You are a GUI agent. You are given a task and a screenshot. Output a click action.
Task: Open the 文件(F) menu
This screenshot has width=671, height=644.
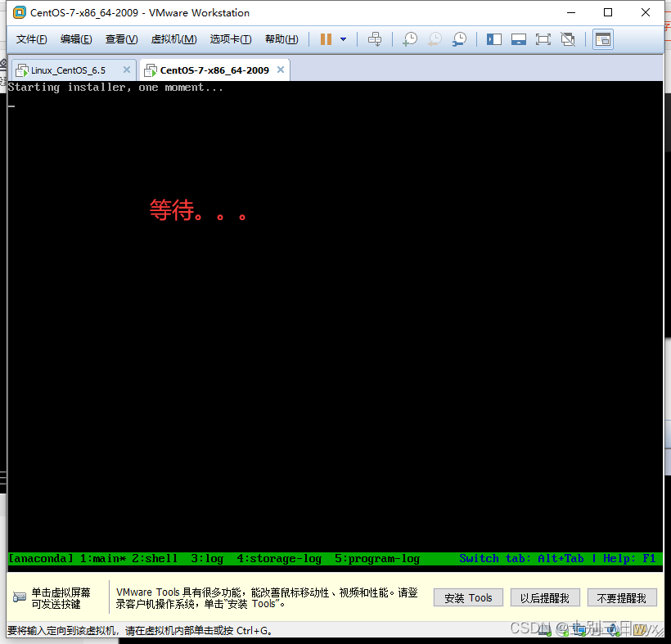tap(31, 39)
